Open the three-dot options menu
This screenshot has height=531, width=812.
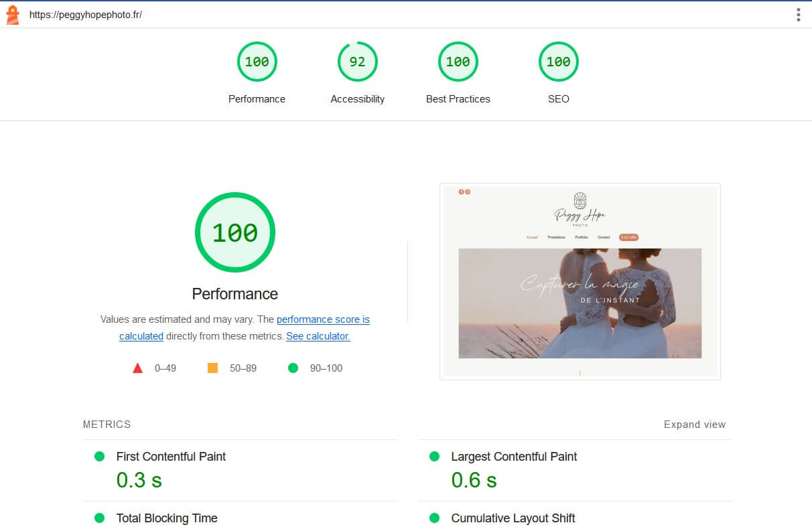[x=799, y=14]
